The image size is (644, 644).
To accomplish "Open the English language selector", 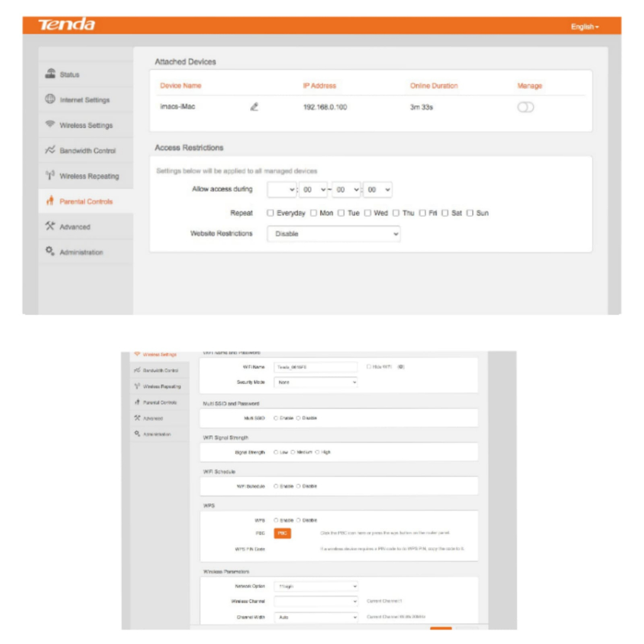I will (584, 26).
